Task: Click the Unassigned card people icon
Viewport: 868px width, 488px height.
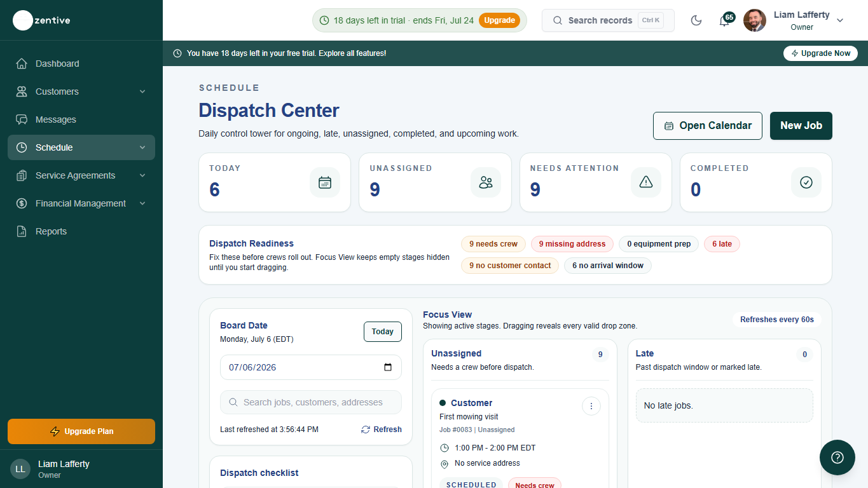Action: (486, 182)
